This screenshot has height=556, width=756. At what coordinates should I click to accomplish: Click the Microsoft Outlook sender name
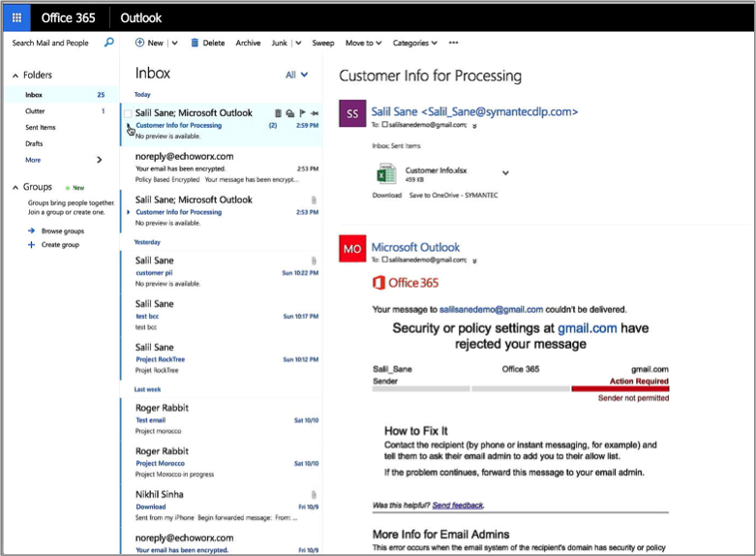pos(415,247)
